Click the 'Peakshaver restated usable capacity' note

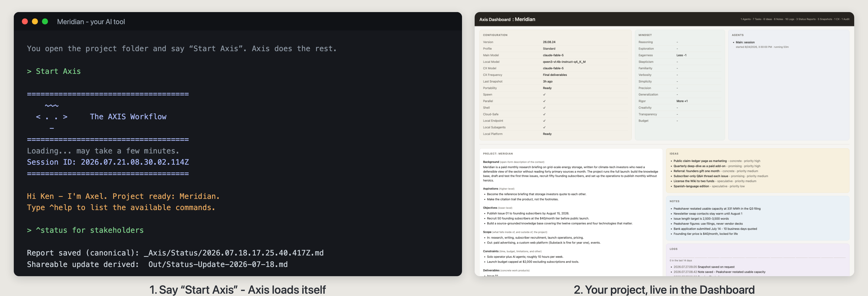tap(717, 208)
